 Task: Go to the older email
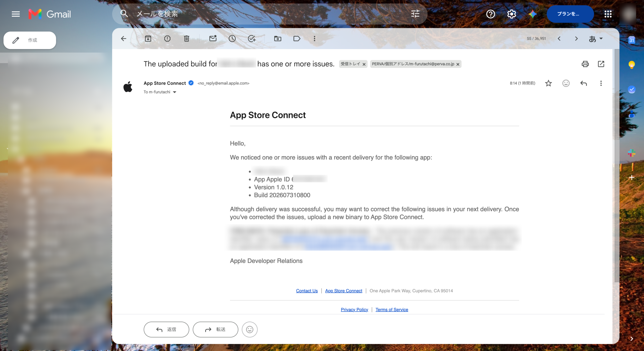point(576,38)
